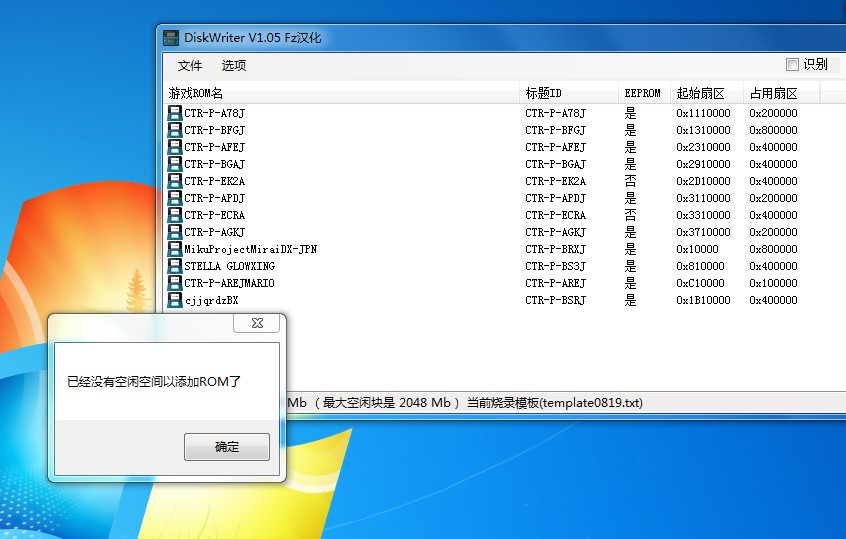
Task: Select the cartridge icon for CTR-P-EK2A
Action: 174,181
